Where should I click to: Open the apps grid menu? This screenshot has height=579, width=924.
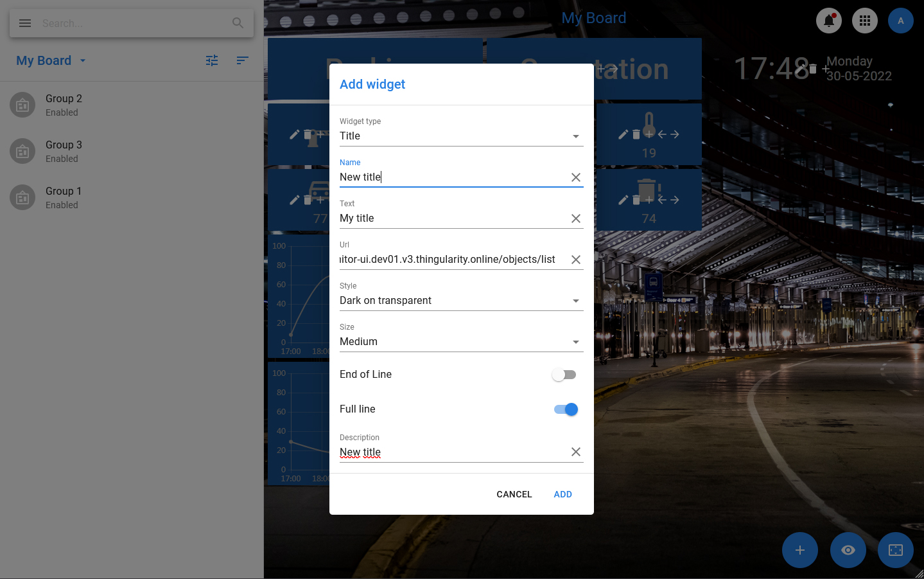[x=864, y=21]
